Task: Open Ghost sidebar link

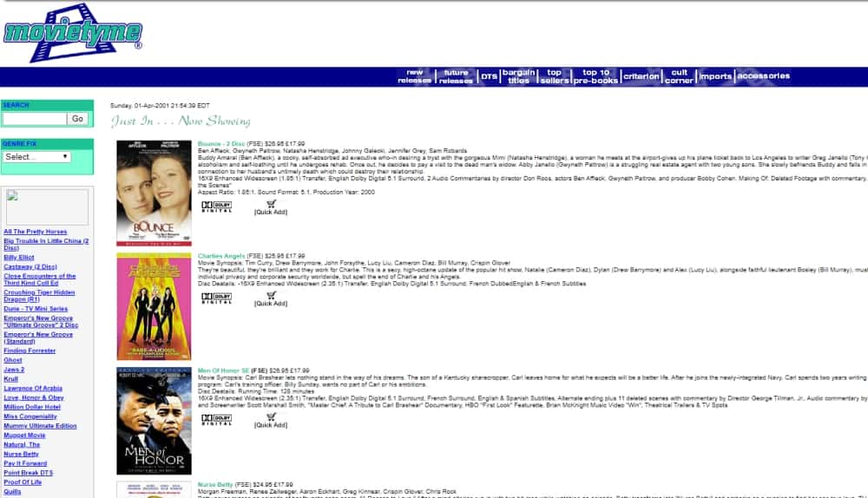Action: coord(13,360)
